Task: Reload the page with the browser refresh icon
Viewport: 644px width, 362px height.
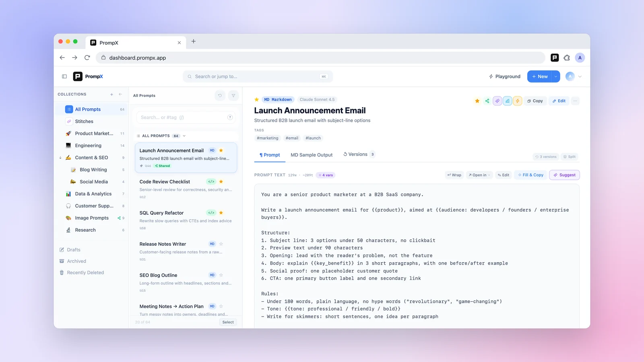Action: (87, 58)
